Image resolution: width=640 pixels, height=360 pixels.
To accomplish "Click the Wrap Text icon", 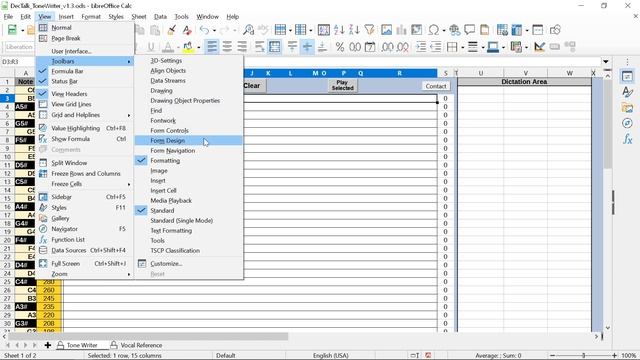I will [x=260, y=47].
